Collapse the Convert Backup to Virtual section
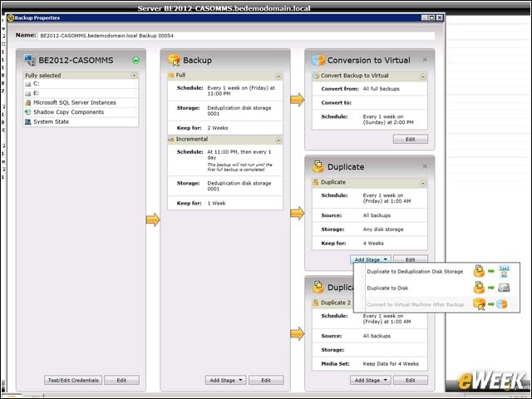The height and width of the screenshot is (399, 532). 423,76
